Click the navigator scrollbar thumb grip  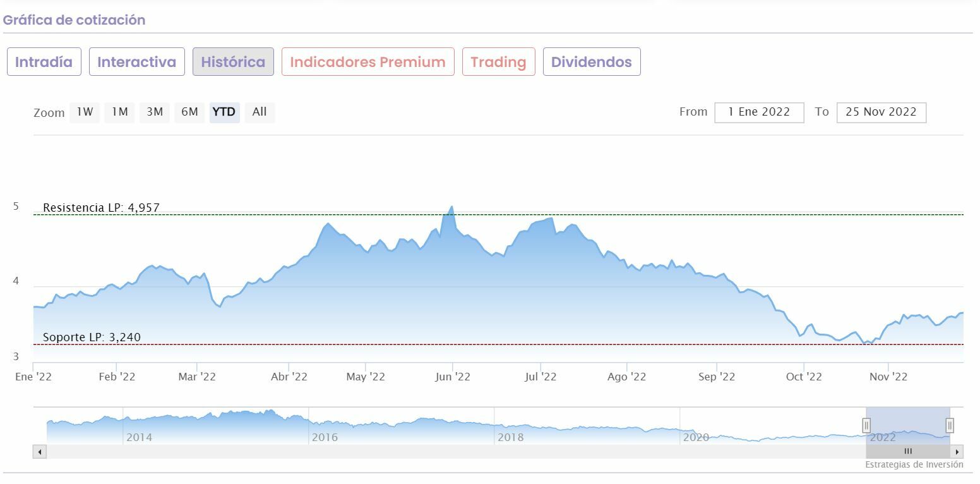coord(908,452)
